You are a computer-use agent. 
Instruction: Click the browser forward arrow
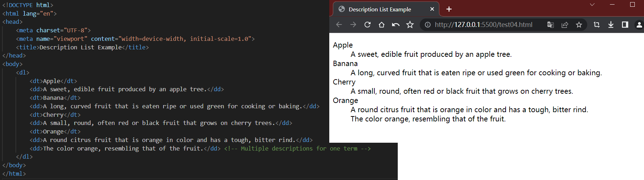(353, 24)
